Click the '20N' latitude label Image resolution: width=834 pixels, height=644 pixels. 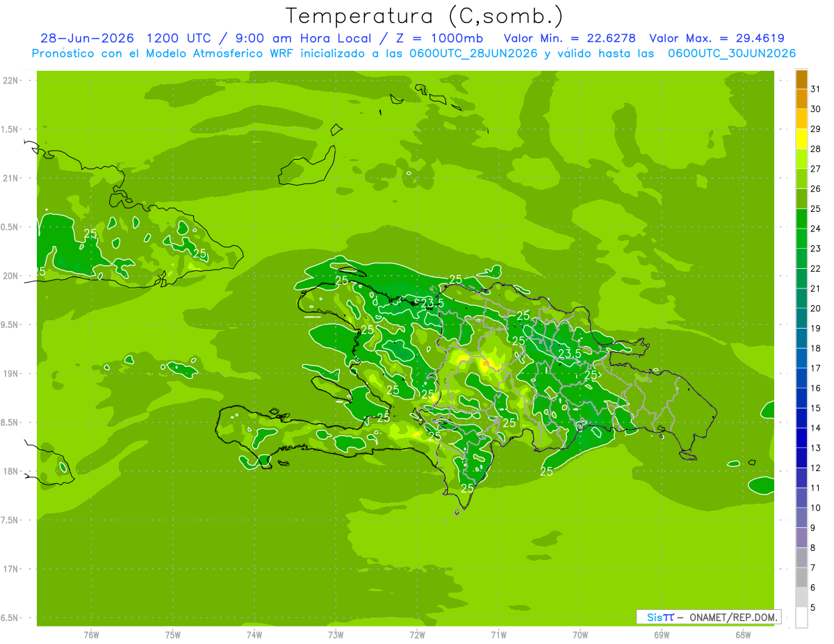tap(10, 276)
